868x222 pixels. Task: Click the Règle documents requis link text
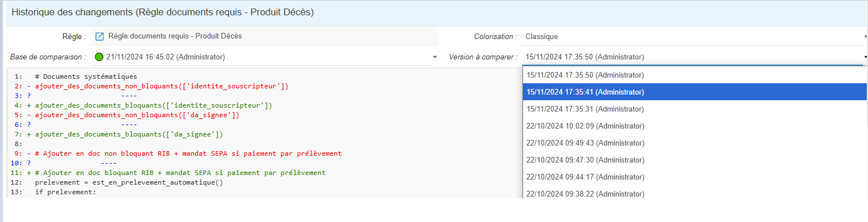175,36
